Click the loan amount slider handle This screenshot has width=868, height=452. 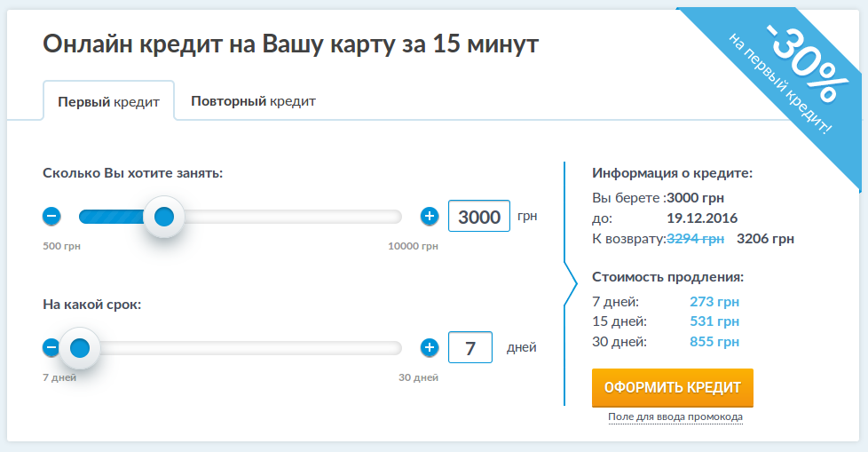pos(163,217)
